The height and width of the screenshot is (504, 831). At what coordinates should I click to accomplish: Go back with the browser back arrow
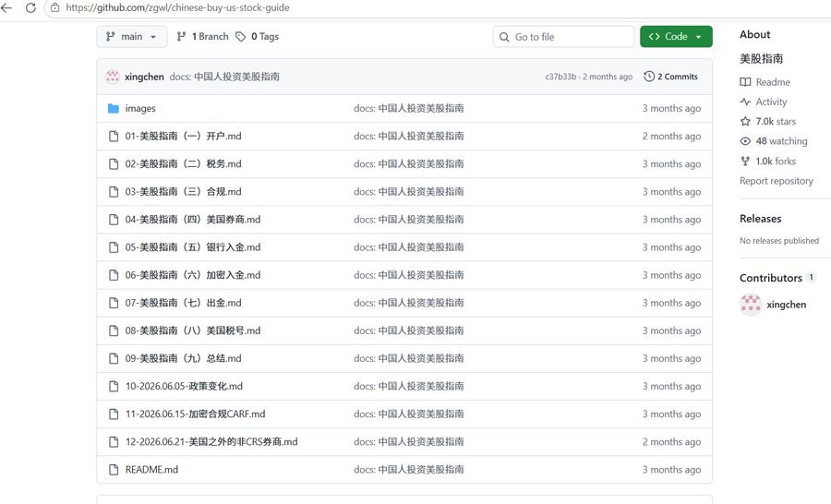pos(6,8)
